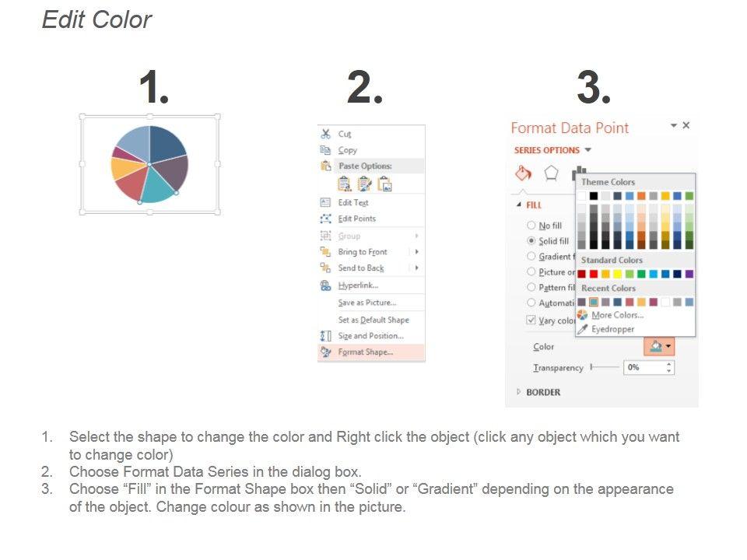Click Edit Points in the context menu
The image size is (747, 560).
pyautogui.click(x=356, y=219)
